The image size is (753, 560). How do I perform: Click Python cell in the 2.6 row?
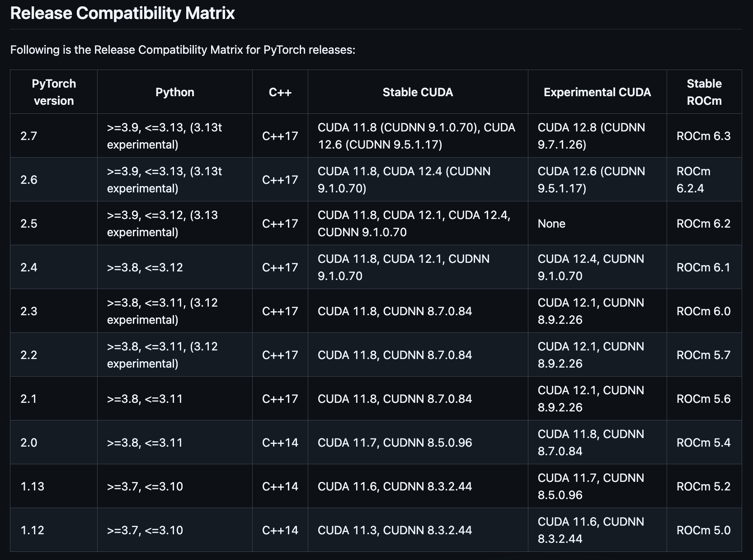175,180
